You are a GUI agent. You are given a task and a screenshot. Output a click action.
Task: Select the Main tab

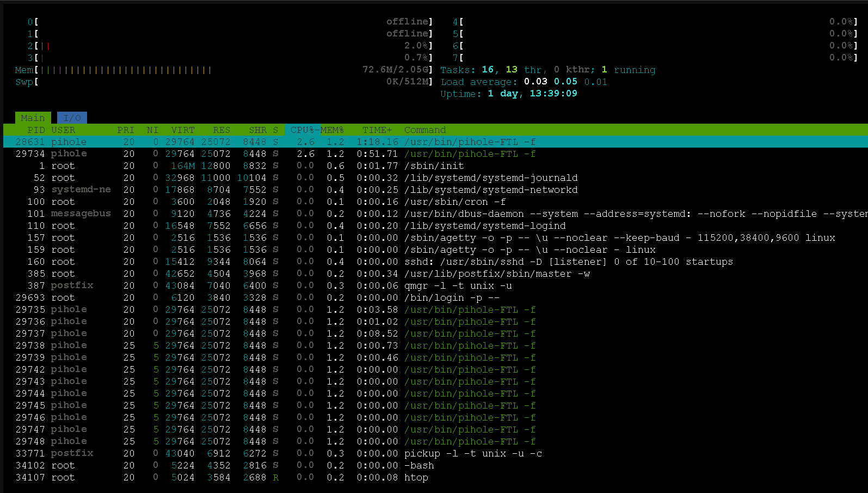(x=33, y=118)
